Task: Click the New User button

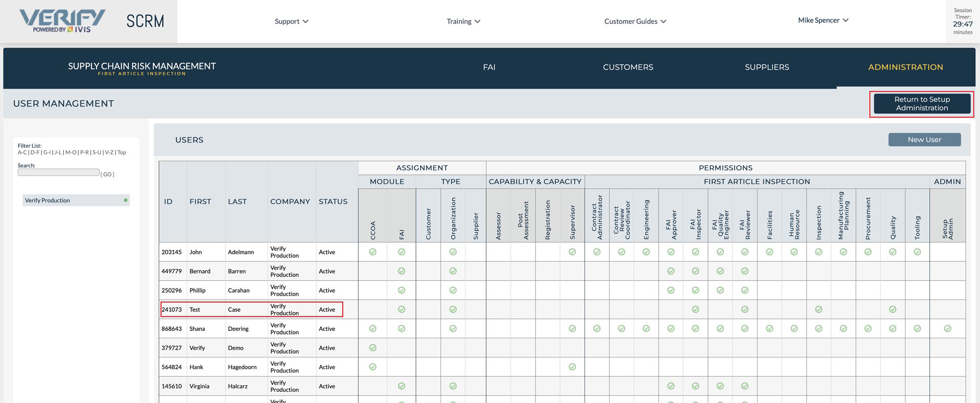Action: (x=925, y=140)
